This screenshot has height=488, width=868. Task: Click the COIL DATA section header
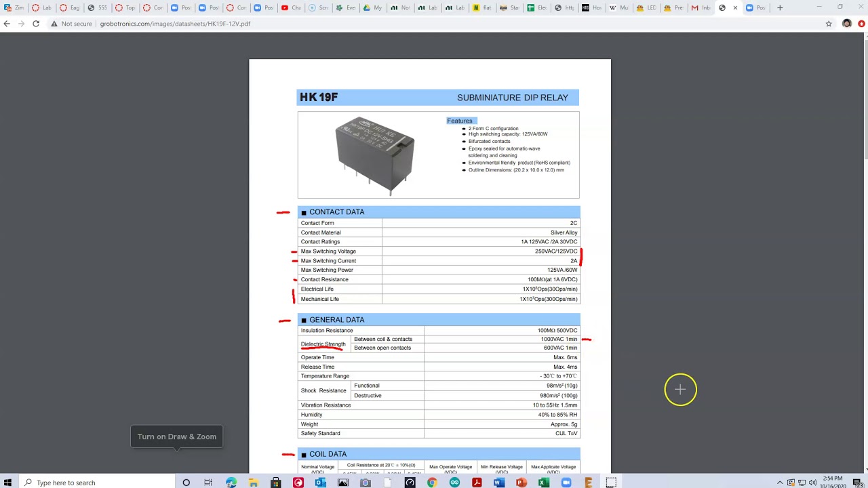[439, 454]
